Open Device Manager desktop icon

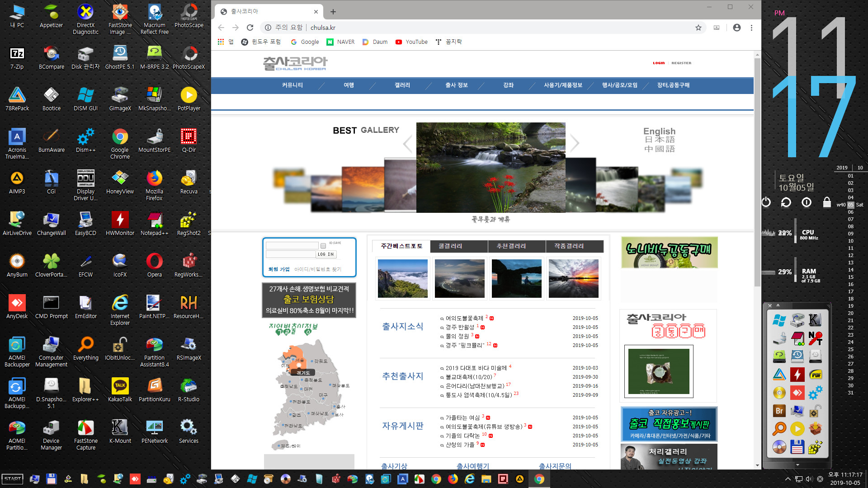coord(51,435)
